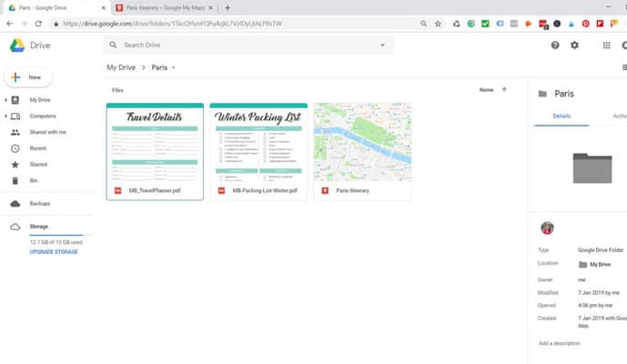Go back in the browser
This screenshot has width=627, height=364.
point(10,24)
